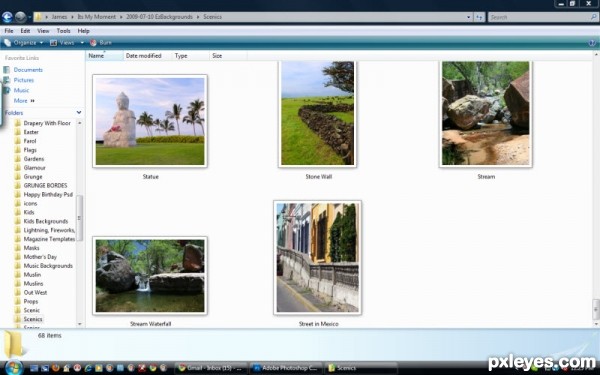Click the Pictures icon in Favorite Links
The image size is (600, 375).
tap(7, 80)
